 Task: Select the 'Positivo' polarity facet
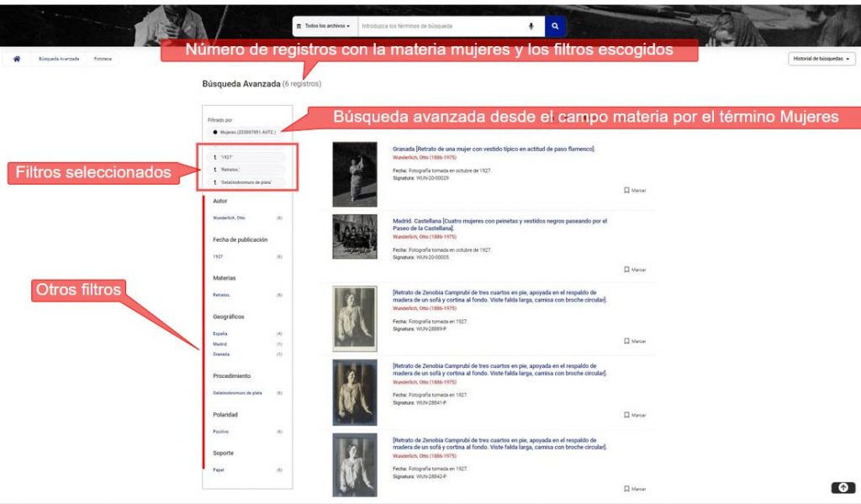(x=221, y=432)
